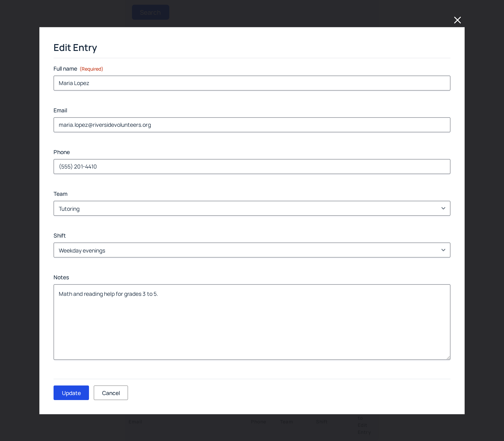The image size is (504, 441).
Task: Click the Update button
Action: [x=71, y=393]
